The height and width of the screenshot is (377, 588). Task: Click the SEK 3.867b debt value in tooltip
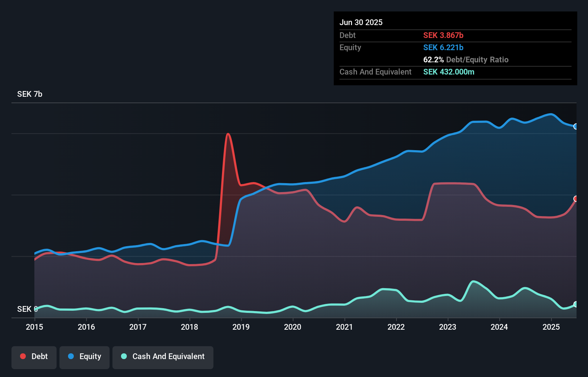pos(443,35)
